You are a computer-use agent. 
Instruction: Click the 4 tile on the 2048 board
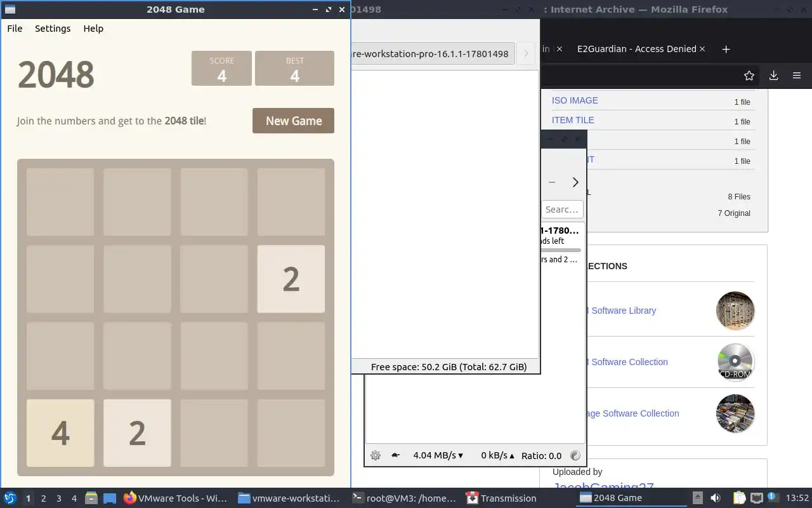pos(60,433)
